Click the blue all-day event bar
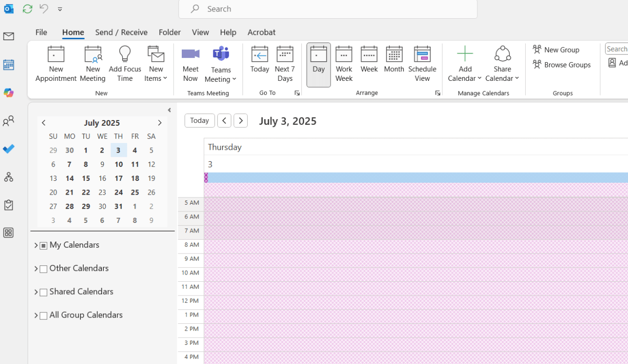This screenshot has width=628, height=364. 416,178
